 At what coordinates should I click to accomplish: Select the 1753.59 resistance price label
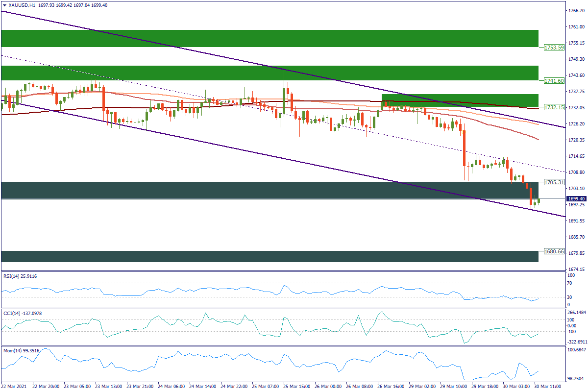point(554,48)
